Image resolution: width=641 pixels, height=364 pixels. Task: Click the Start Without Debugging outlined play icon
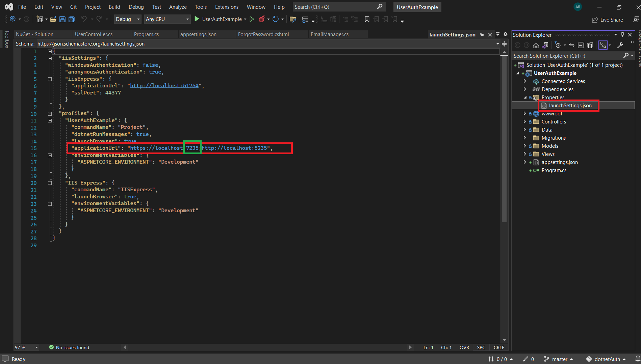tap(252, 19)
